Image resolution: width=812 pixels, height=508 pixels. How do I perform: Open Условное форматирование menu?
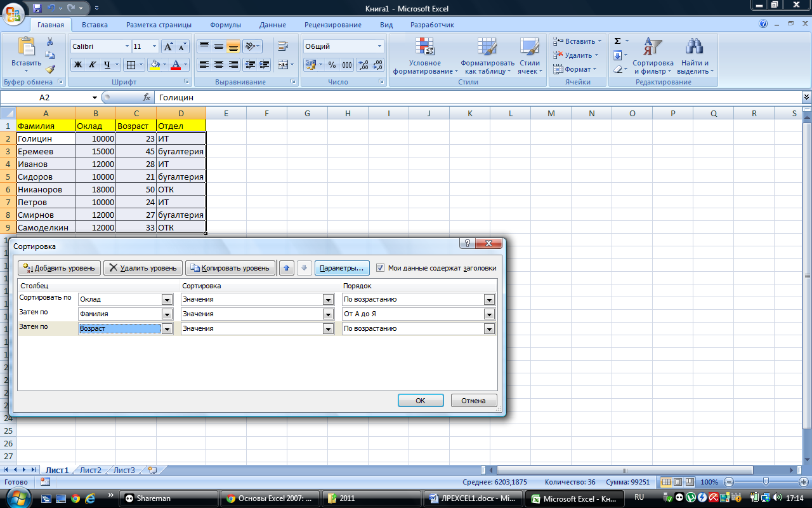tap(425, 56)
